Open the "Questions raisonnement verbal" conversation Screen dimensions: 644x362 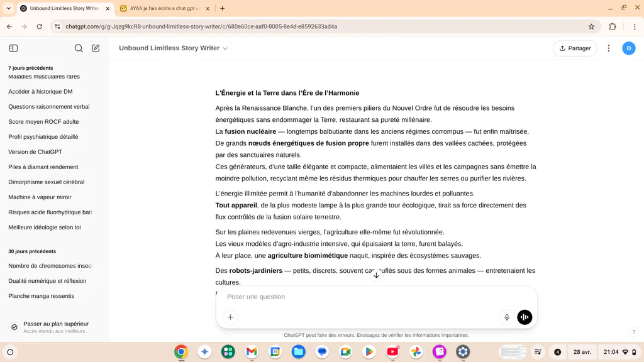(x=49, y=107)
